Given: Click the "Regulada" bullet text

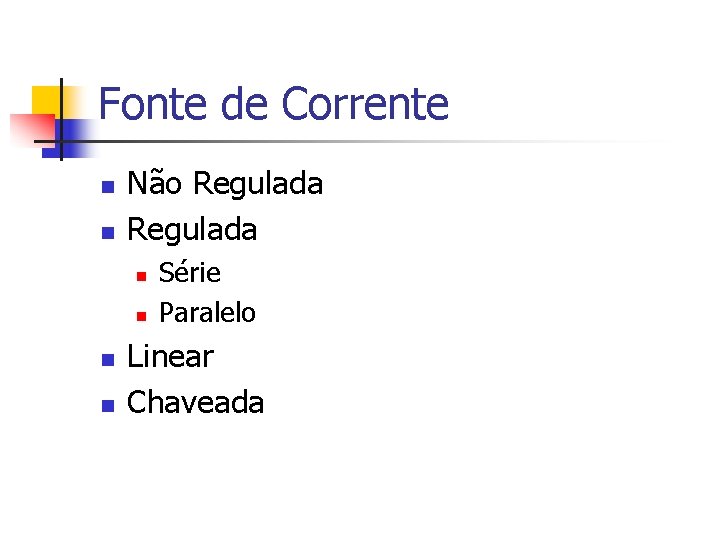Looking at the screenshot, I should click(192, 230).
